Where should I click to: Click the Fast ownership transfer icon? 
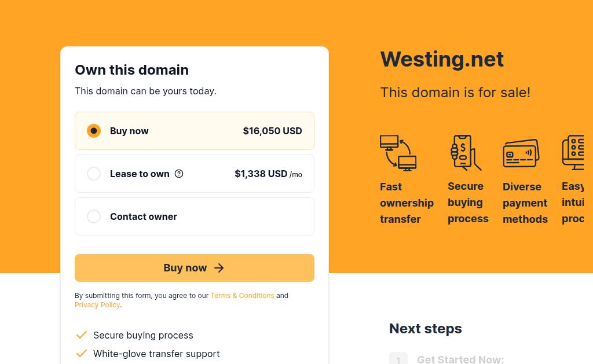coord(398,153)
